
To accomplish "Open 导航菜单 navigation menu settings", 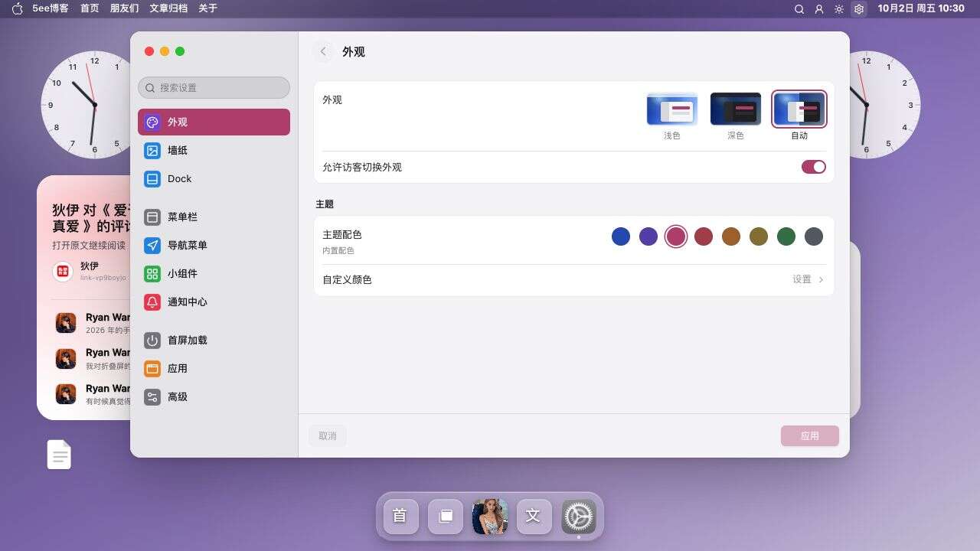I will [x=214, y=246].
